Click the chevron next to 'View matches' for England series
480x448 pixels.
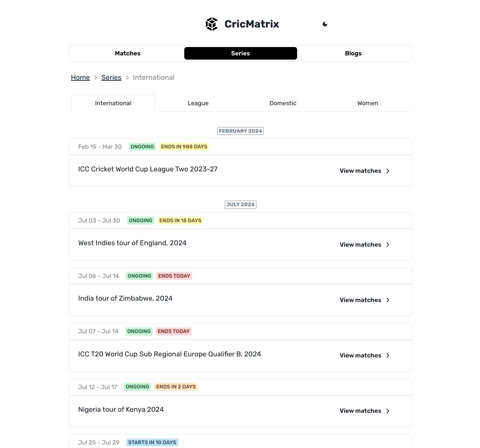pyautogui.click(x=388, y=245)
